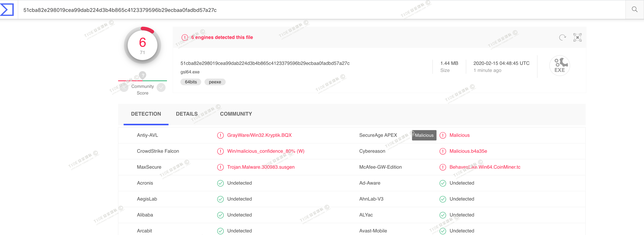This screenshot has height=235, width=644.
Task: Click the EXE file type icon
Action: coord(560,65)
